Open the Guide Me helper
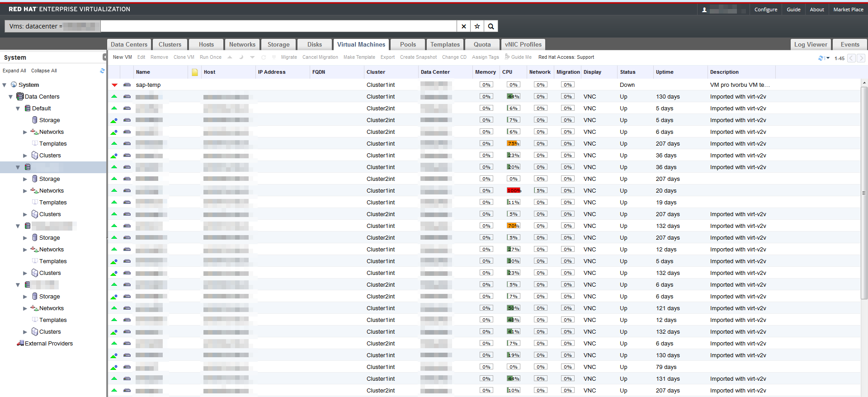Screen dimensions: 868x397 [518, 57]
